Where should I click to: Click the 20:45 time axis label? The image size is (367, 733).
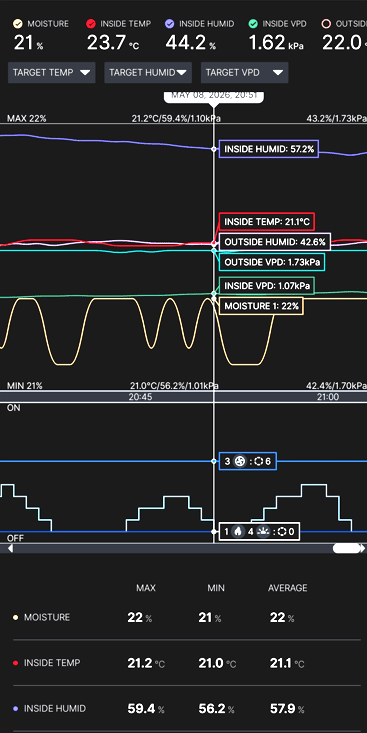click(x=140, y=397)
